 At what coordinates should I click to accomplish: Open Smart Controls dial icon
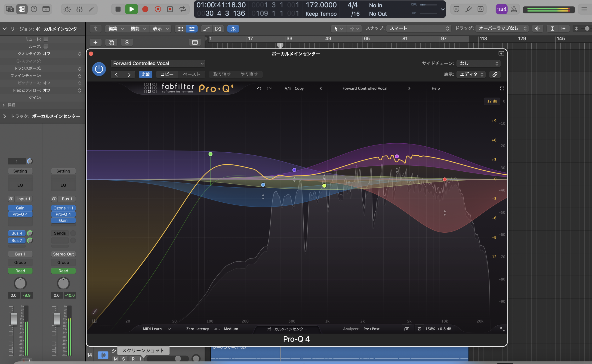point(67,9)
